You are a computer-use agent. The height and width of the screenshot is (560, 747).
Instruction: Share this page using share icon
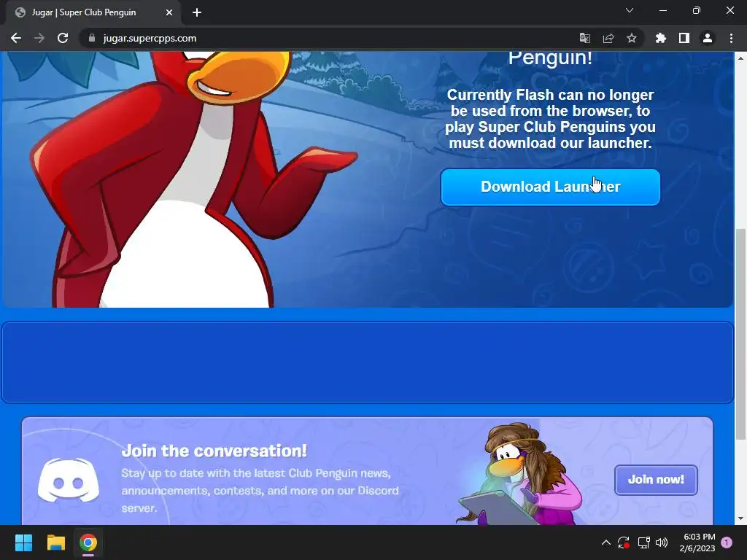(x=608, y=38)
